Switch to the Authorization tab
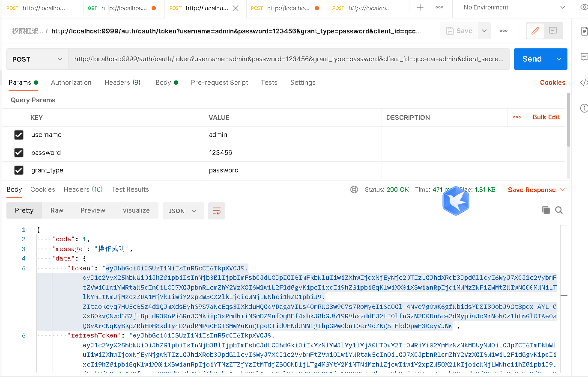The image size is (588, 379). [71, 83]
